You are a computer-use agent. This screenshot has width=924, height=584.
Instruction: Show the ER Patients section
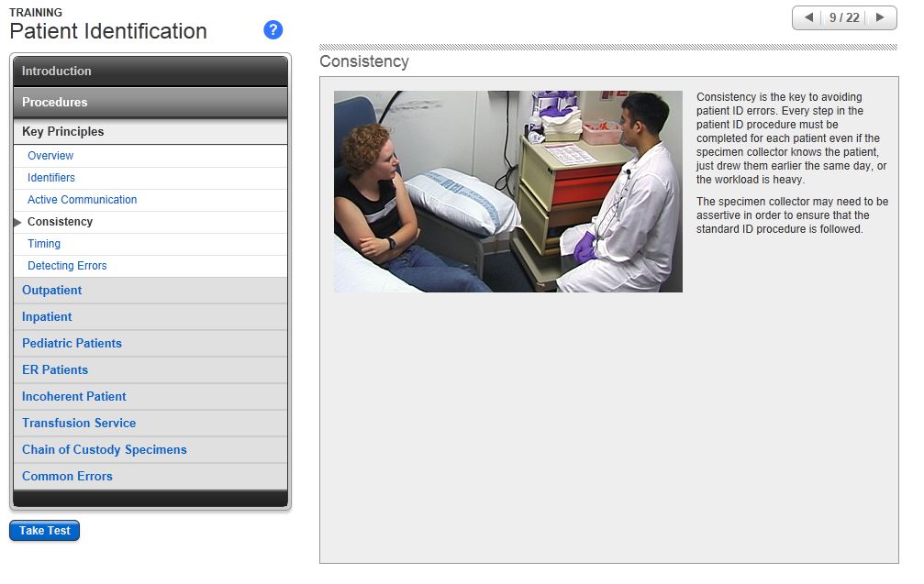pos(55,369)
